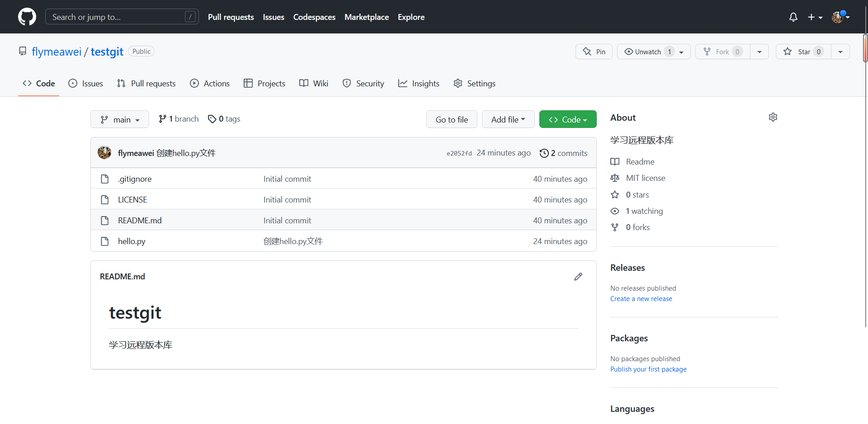
Task: Open the user avatar menu
Action: click(841, 17)
